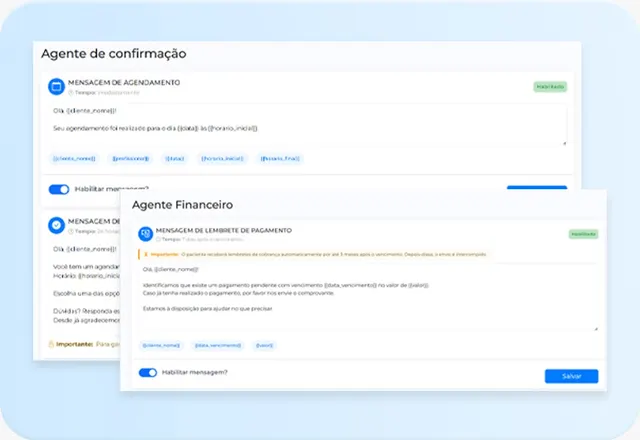Click inside the payment reminder message text area
The image size is (640, 440).
pos(369,297)
